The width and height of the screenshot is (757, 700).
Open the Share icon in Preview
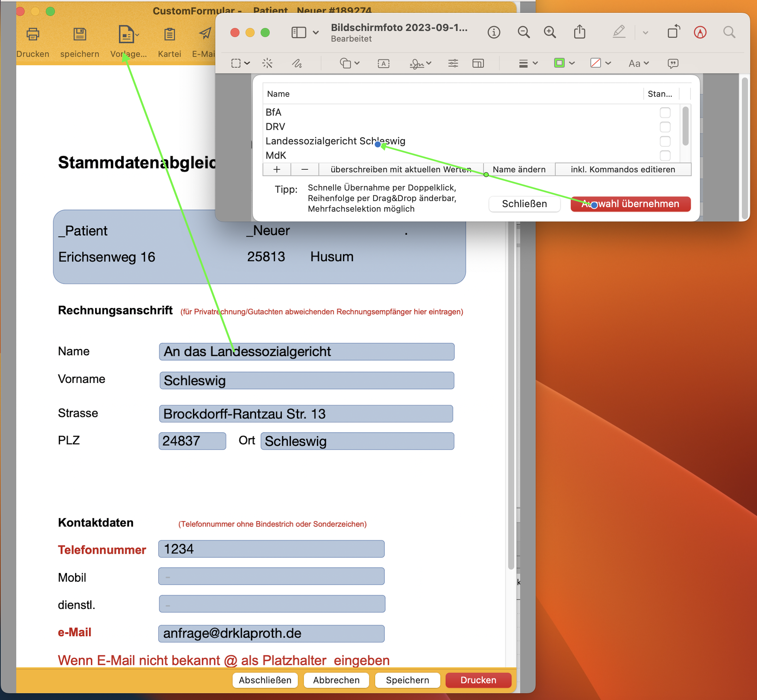pyautogui.click(x=579, y=32)
